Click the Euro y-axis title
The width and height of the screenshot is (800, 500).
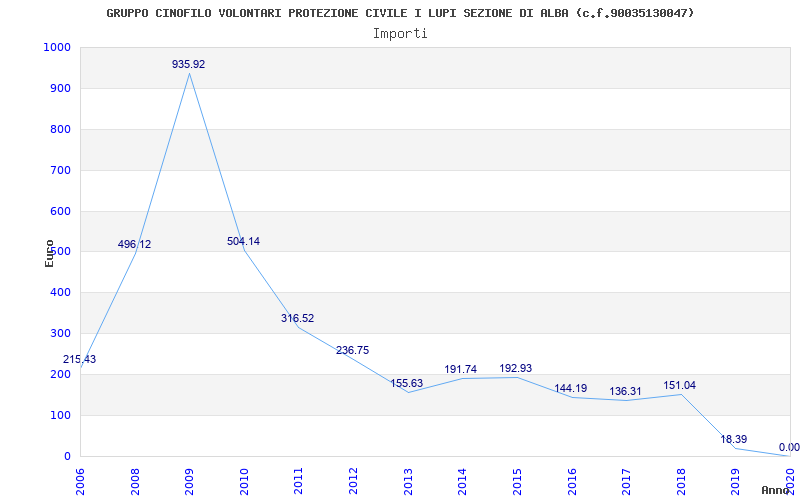tap(49, 253)
